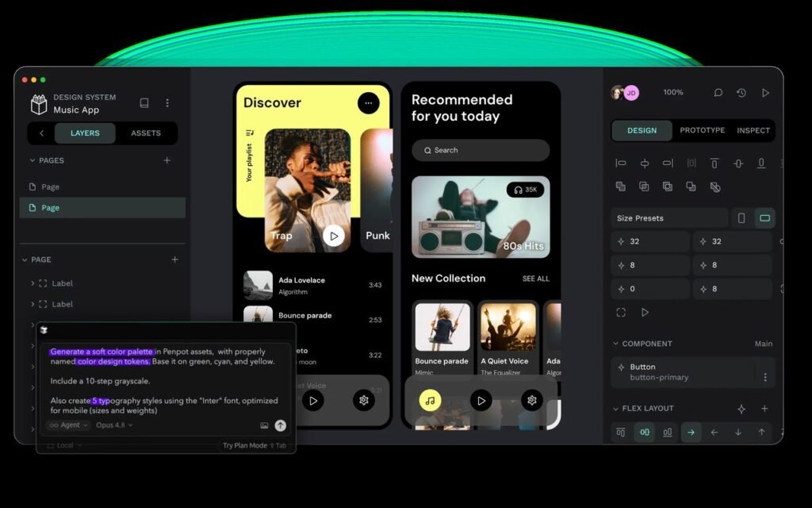Viewport: 812px width, 508px height.
Task: Open the comments speech-bubble icon
Action: pos(718,93)
